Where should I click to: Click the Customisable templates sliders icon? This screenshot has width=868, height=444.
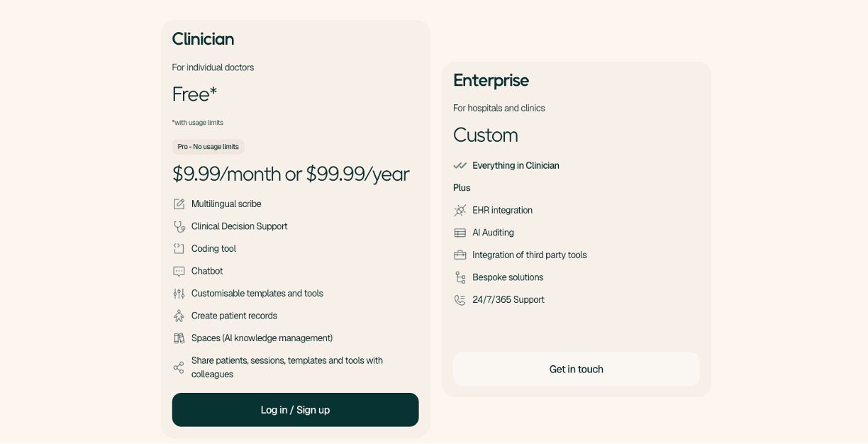click(x=179, y=294)
